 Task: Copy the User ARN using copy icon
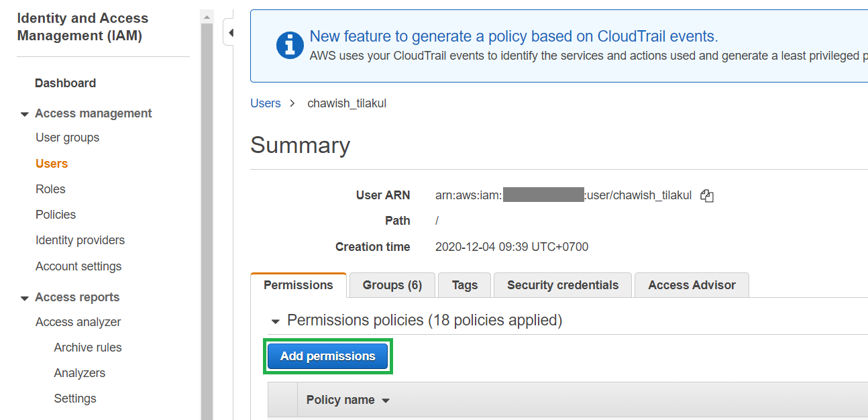click(707, 195)
